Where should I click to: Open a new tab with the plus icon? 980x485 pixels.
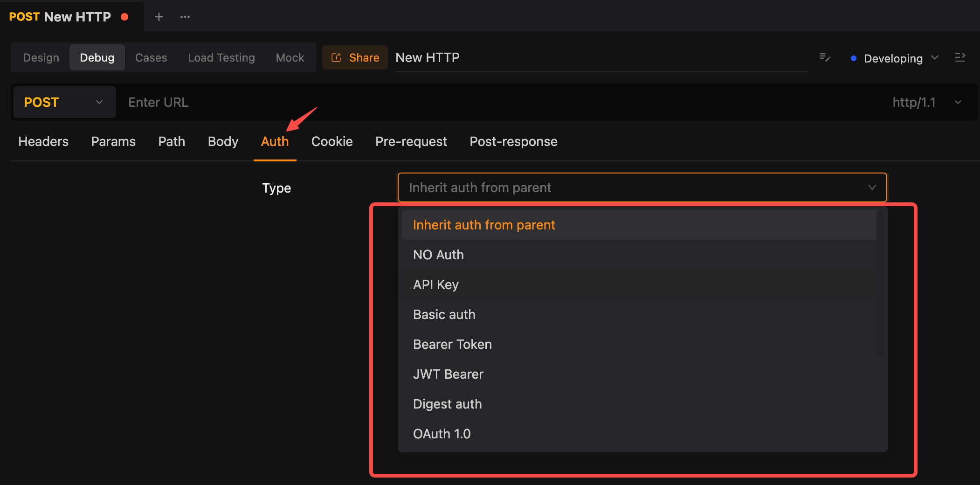[x=159, y=17]
